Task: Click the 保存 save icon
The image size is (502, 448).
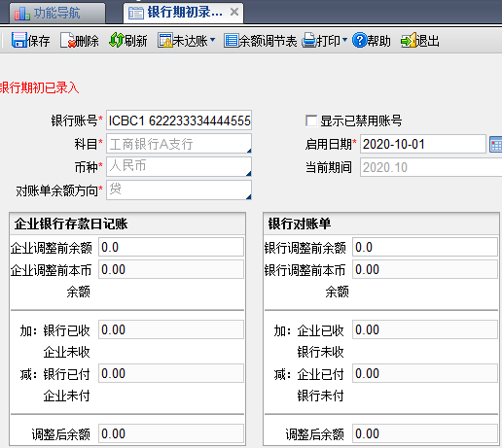Action: click(19, 40)
